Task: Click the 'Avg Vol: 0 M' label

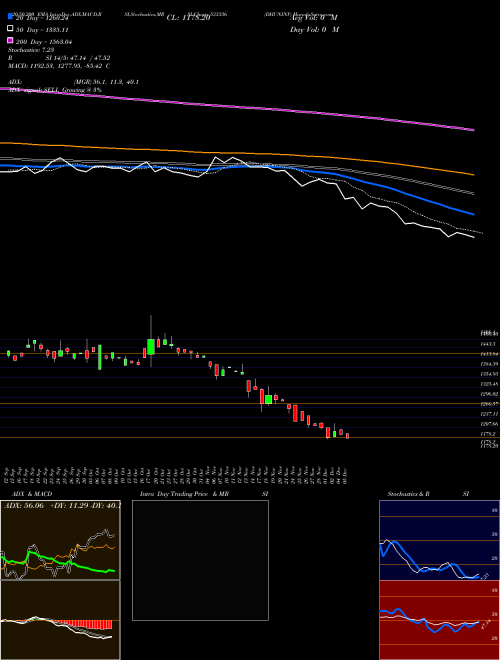Action: [314, 17]
